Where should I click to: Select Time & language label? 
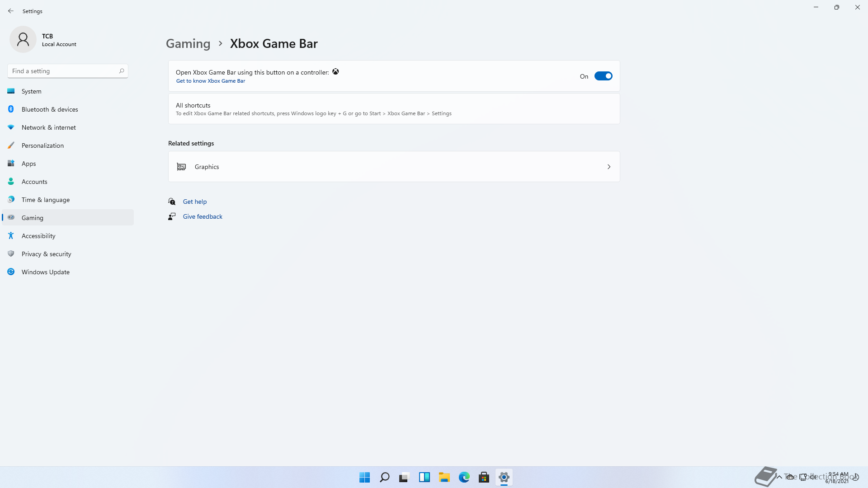pyautogui.click(x=46, y=200)
